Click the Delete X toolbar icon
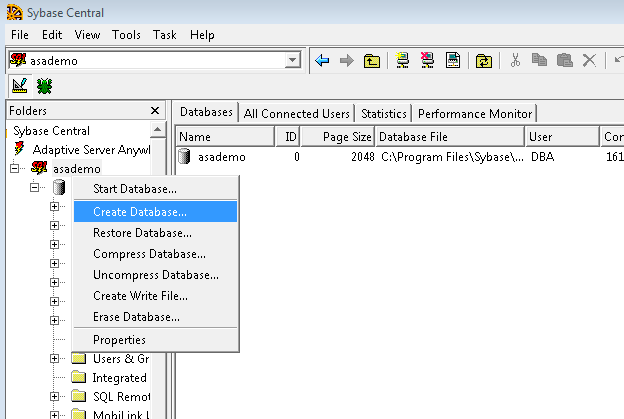Viewport: 624px width, 419px height. click(589, 60)
